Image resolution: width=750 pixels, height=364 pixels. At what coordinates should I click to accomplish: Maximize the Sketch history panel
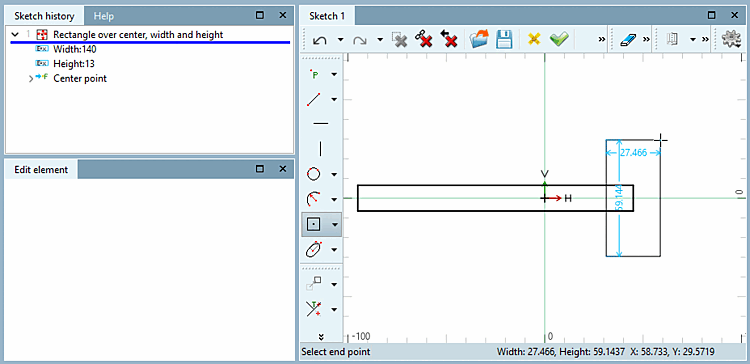tap(260, 15)
